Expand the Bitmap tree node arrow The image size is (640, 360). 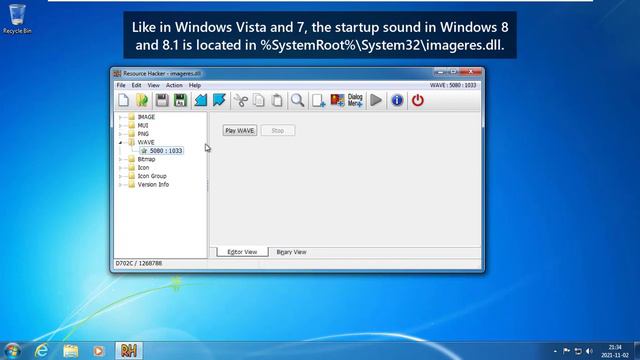click(x=120, y=159)
